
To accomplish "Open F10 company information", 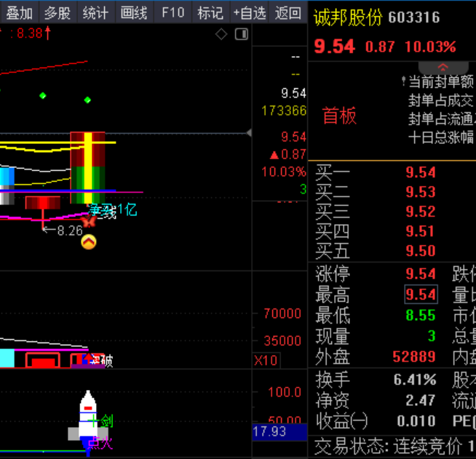I will click(x=172, y=13).
